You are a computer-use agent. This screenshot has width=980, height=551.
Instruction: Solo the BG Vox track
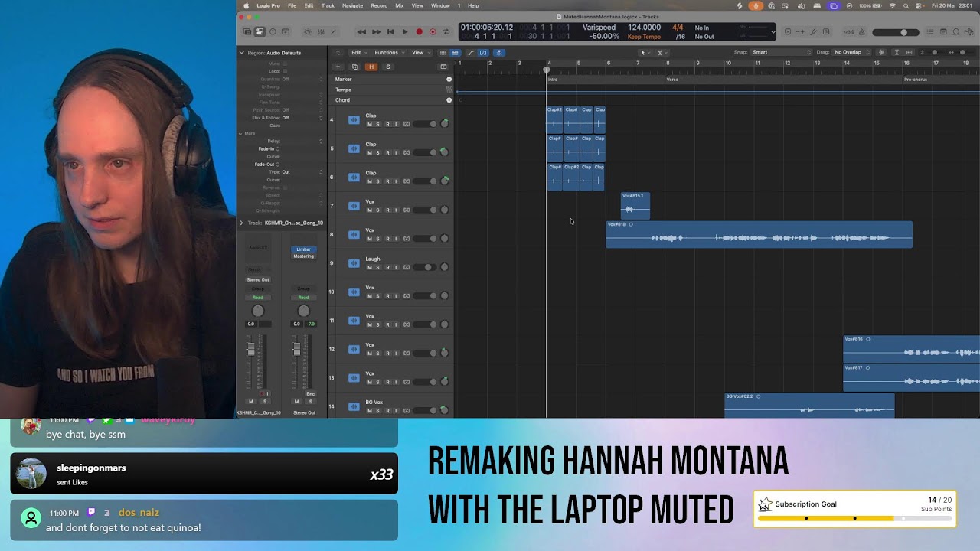tap(378, 411)
